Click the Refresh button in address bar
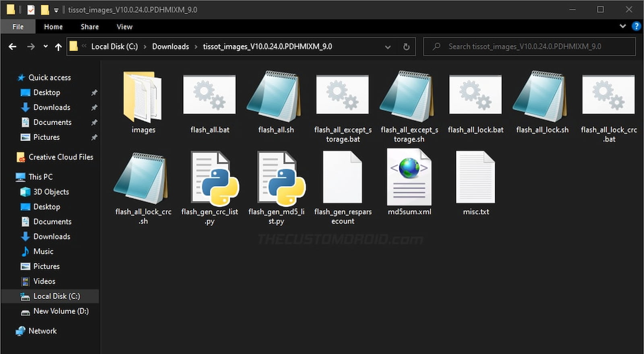 (x=407, y=47)
